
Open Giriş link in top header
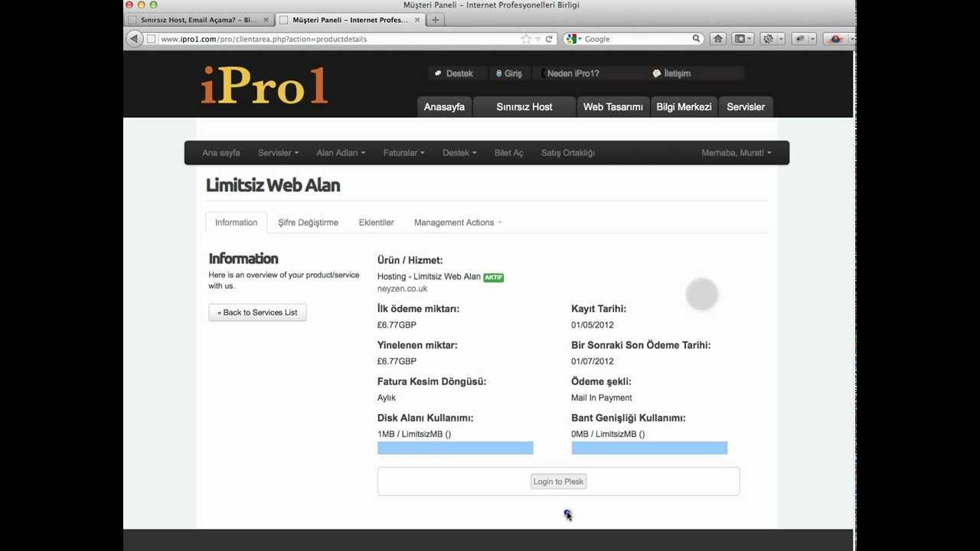508,73
